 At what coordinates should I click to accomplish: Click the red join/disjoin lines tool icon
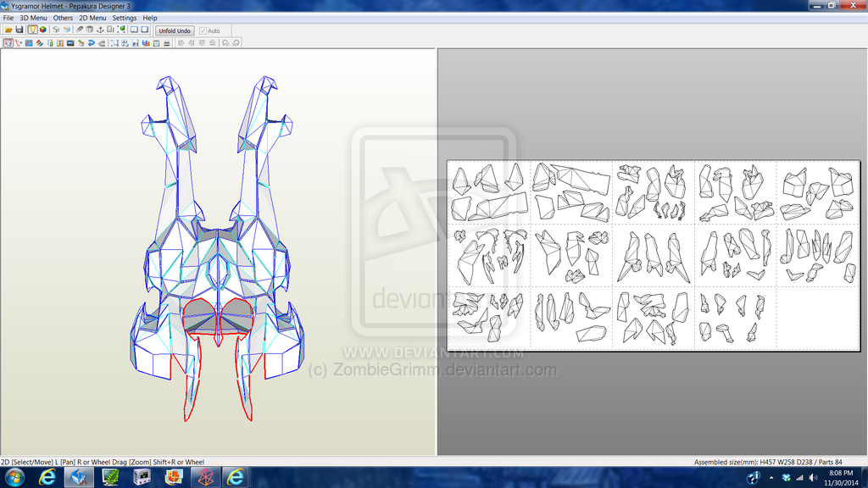point(19,43)
